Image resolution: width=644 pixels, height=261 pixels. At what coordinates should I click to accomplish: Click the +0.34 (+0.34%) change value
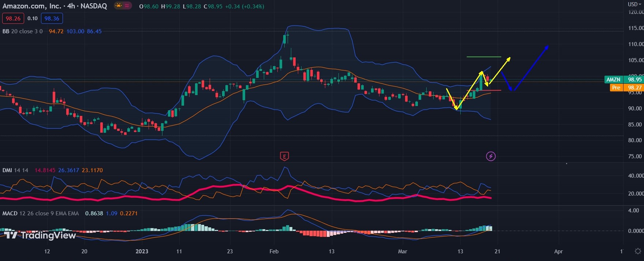click(x=244, y=6)
